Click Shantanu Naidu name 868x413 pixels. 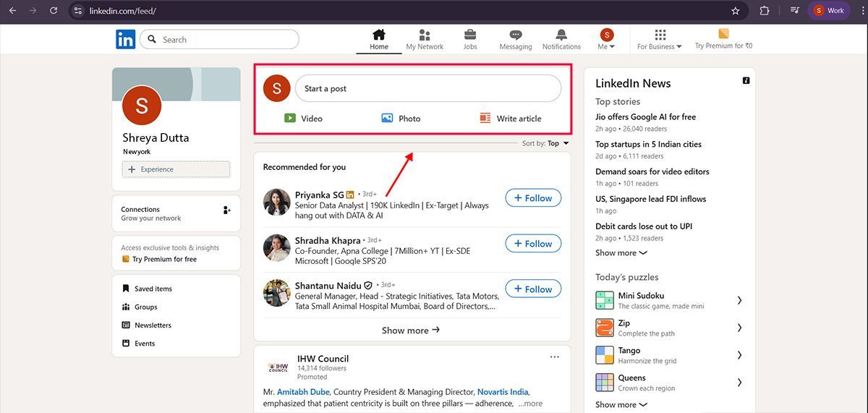328,286
